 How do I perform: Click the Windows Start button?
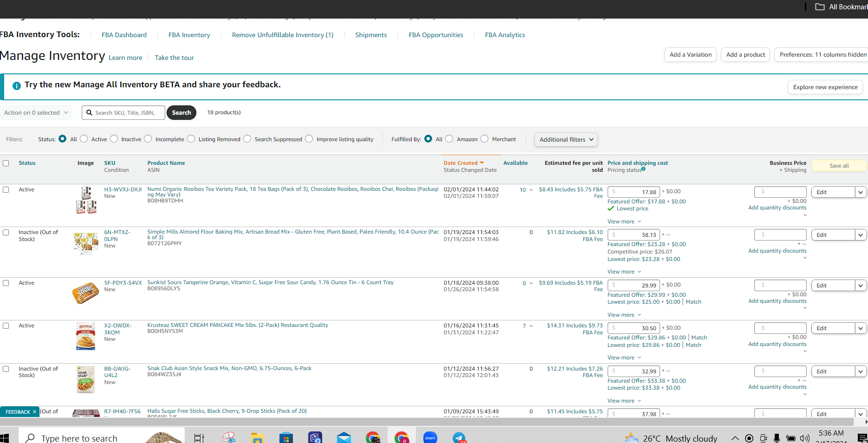[5, 438]
